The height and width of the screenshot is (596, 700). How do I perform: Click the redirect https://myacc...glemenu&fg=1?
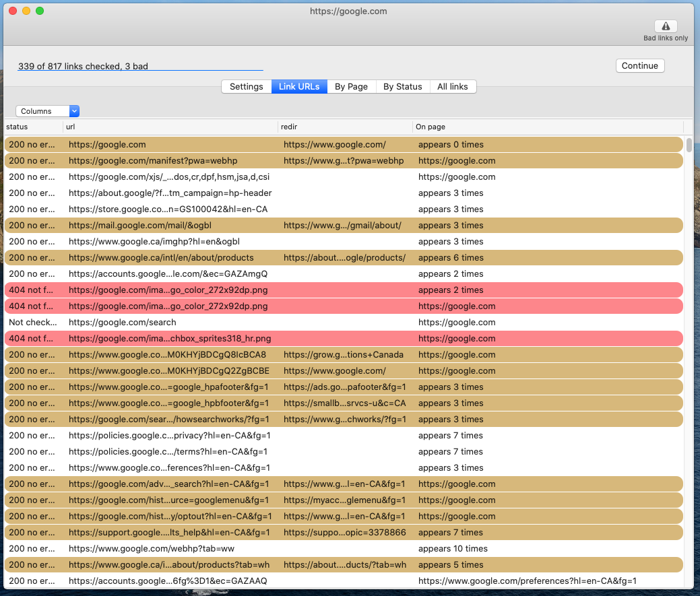tap(345, 500)
